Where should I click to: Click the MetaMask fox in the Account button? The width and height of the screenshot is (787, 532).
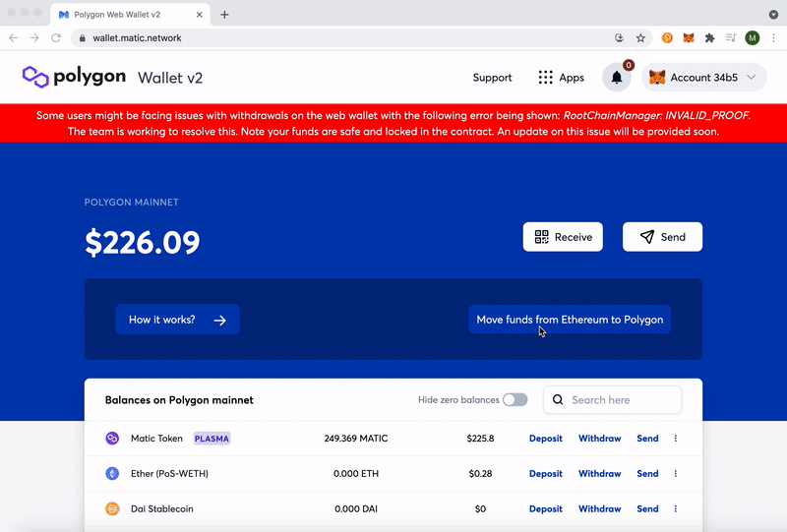coord(657,78)
